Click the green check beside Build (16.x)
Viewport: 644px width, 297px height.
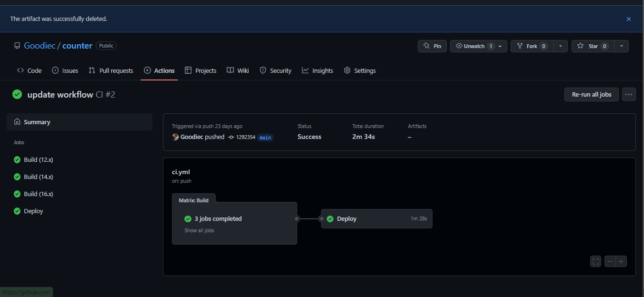point(17,194)
